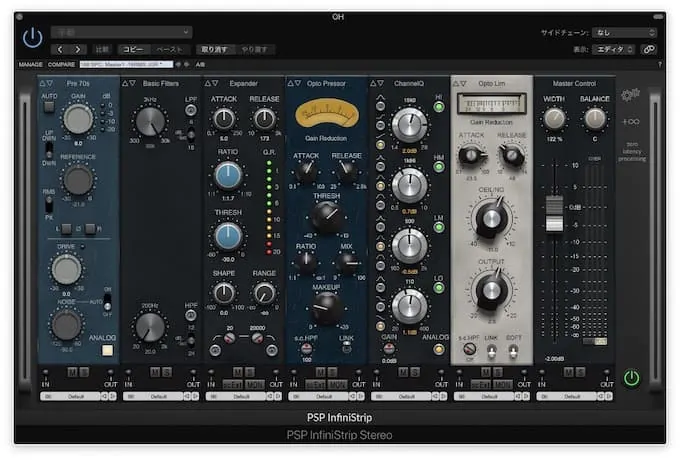Screen dimensions: 680x460
Task: Click the Copy button in header
Action: tap(133, 49)
